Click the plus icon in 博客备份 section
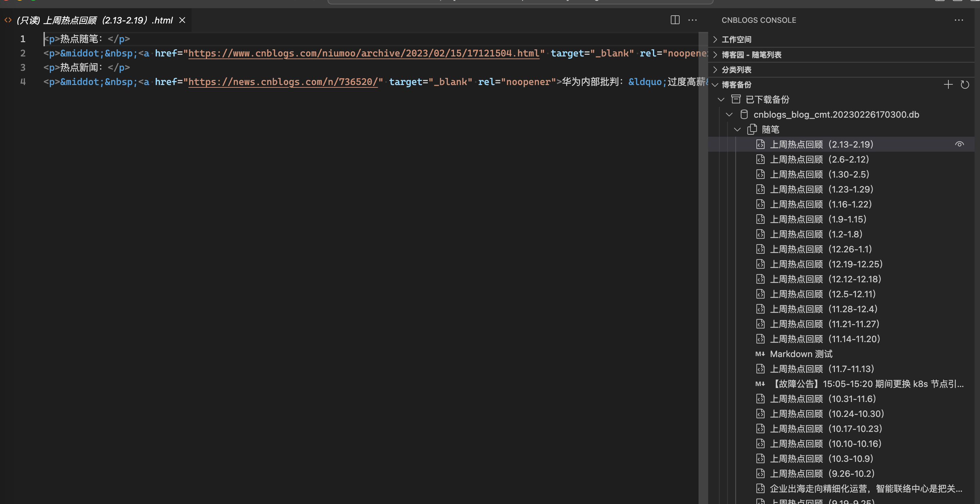Image resolution: width=980 pixels, height=504 pixels. click(x=948, y=84)
